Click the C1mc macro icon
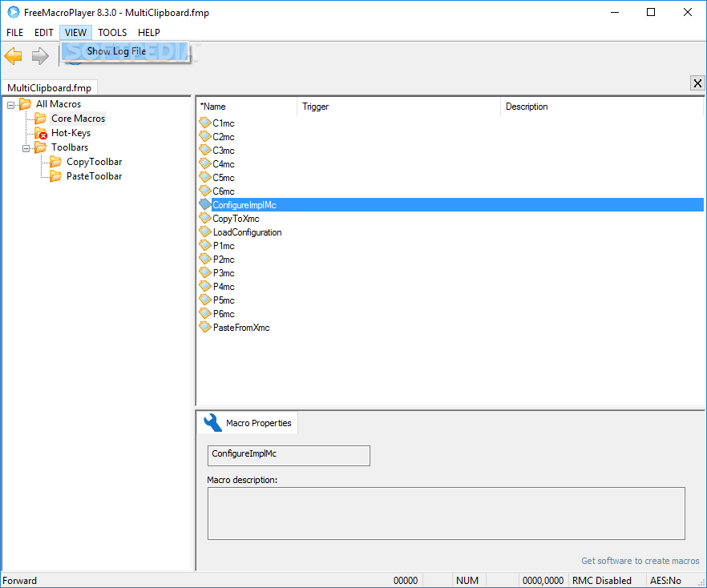707x588 pixels. 205,123
